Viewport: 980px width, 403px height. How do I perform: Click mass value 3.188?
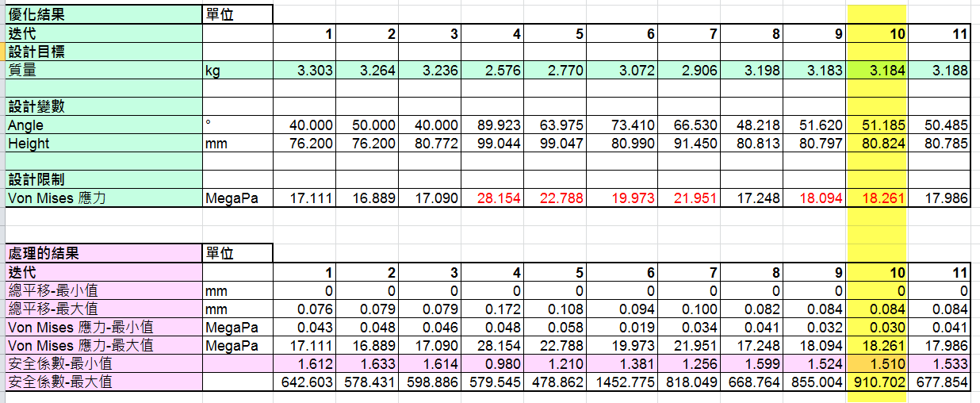(x=940, y=70)
